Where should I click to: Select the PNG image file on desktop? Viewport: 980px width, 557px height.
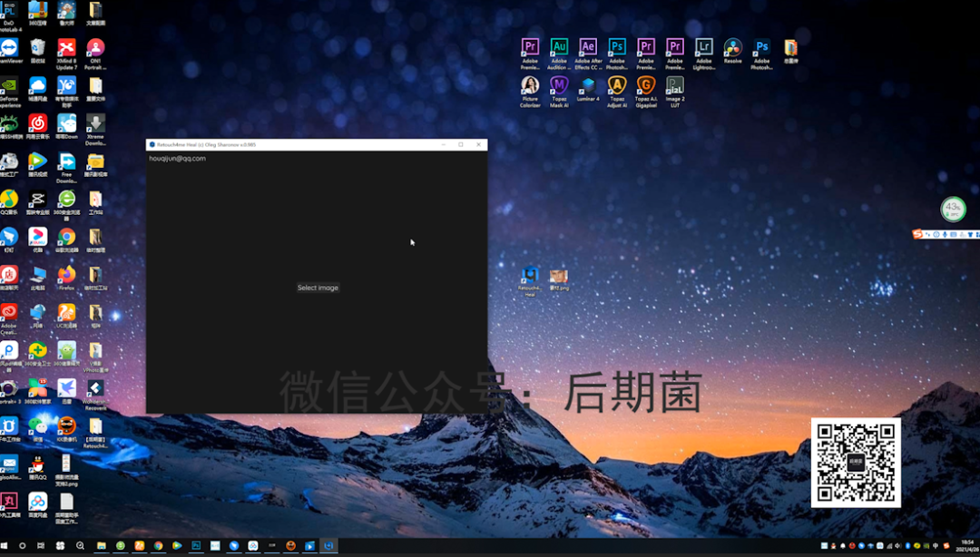coord(559,276)
